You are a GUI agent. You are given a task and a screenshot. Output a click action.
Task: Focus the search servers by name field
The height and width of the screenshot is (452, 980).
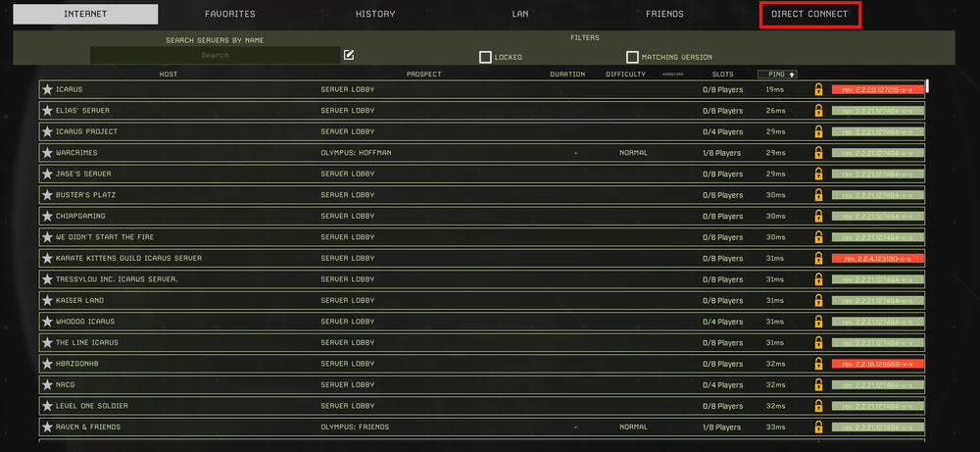click(x=215, y=55)
